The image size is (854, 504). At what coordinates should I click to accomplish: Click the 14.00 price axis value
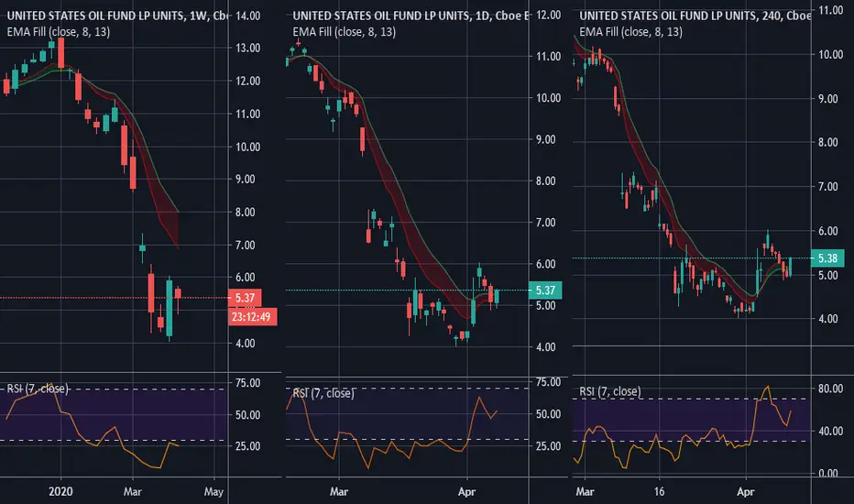pyautogui.click(x=247, y=16)
